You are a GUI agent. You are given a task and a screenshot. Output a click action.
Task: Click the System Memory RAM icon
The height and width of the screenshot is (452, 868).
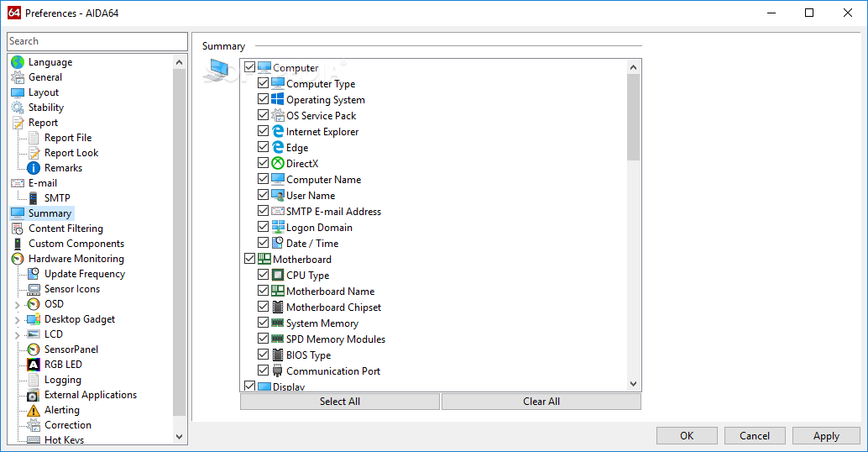(x=277, y=323)
